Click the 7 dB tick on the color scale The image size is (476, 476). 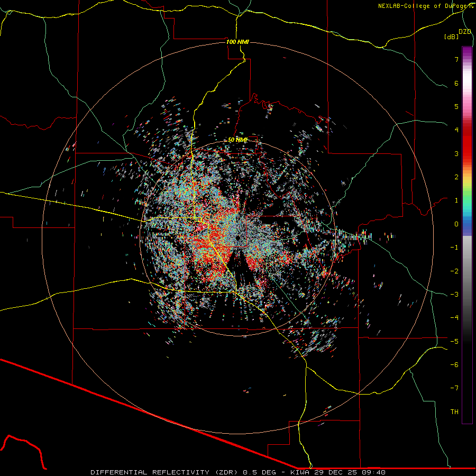click(x=456, y=59)
